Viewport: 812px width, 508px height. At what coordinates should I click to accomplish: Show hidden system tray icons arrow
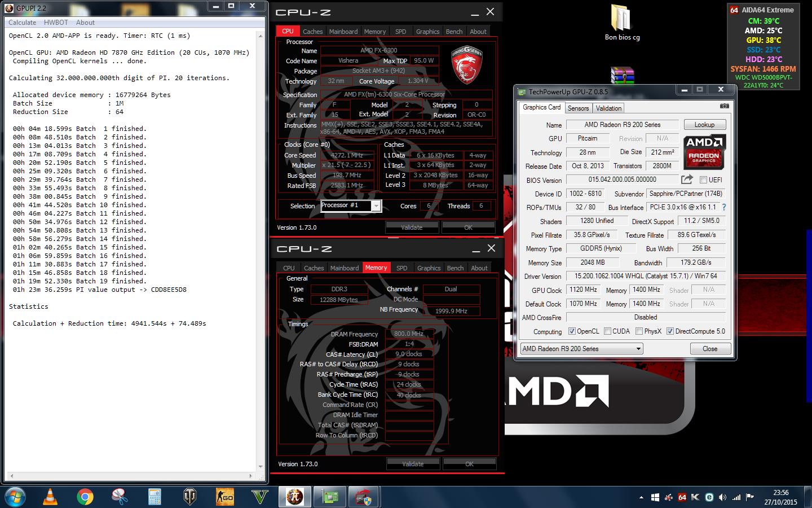click(641, 497)
